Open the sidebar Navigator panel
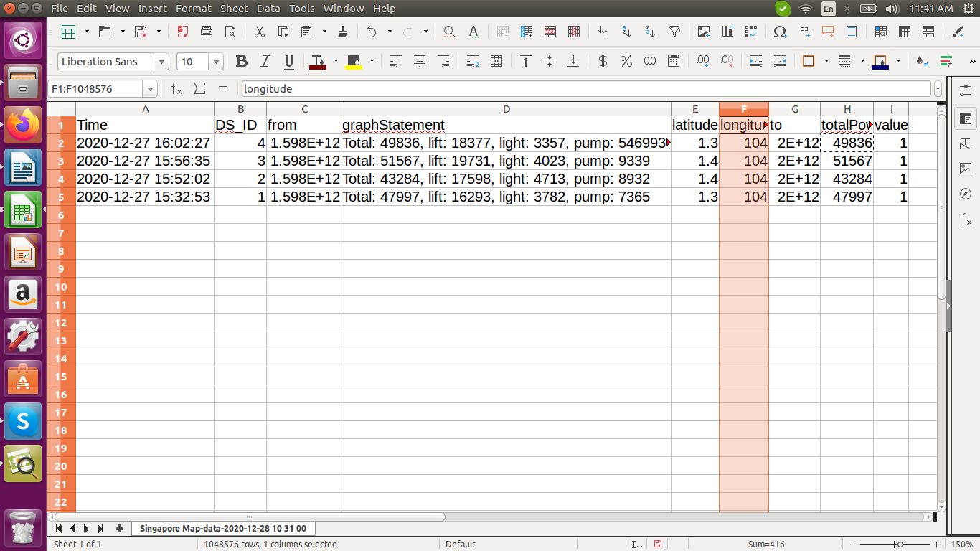This screenshot has height=551, width=980. [966, 194]
